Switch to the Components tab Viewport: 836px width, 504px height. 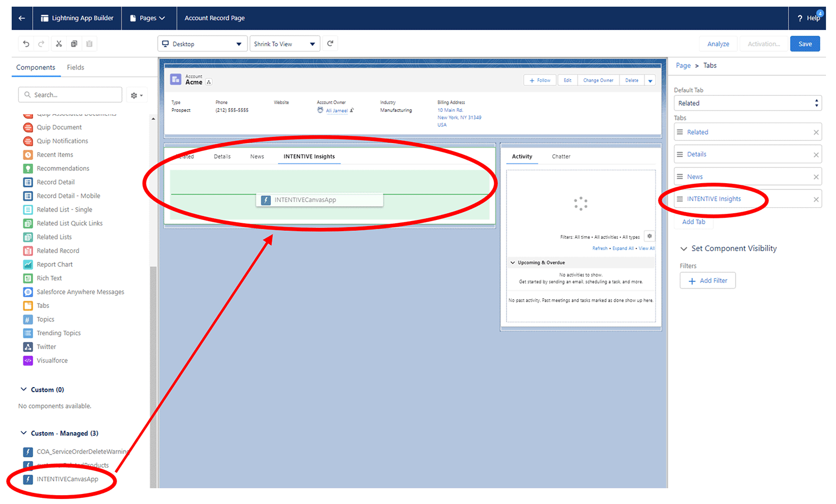click(36, 67)
